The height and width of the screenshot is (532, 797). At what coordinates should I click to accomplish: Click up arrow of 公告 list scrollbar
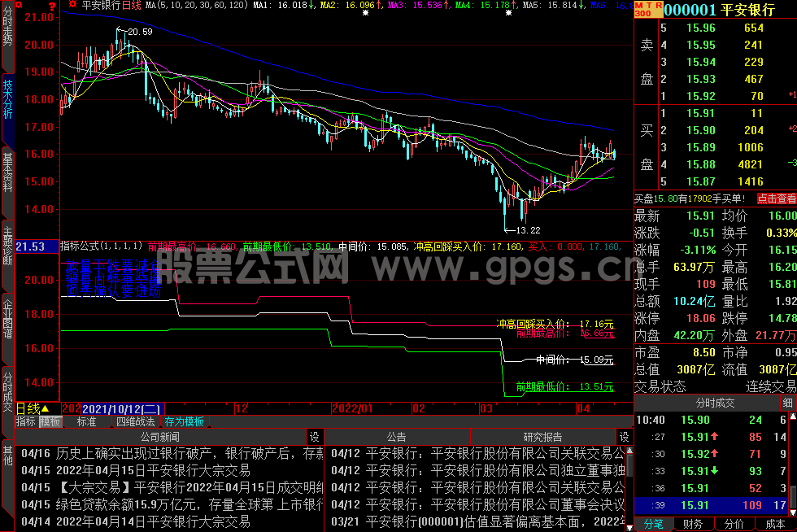pos(629,450)
